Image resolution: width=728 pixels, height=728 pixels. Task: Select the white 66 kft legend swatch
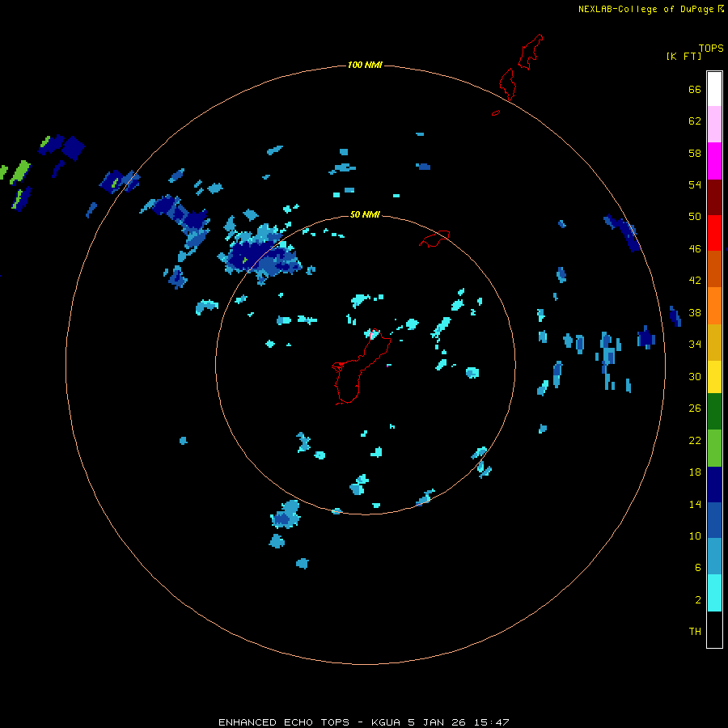click(x=714, y=89)
